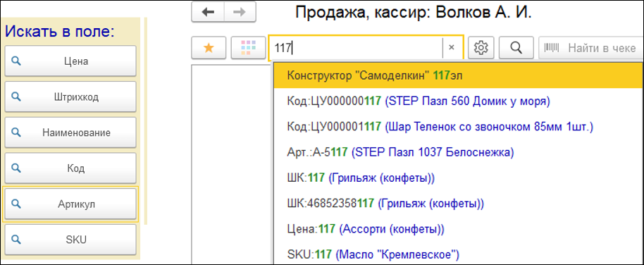Search in the 'Наименование' field
The width and height of the screenshot is (644, 265).
pos(70,132)
